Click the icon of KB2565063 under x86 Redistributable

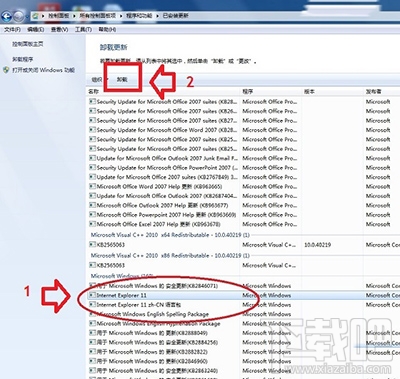click(x=92, y=265)
